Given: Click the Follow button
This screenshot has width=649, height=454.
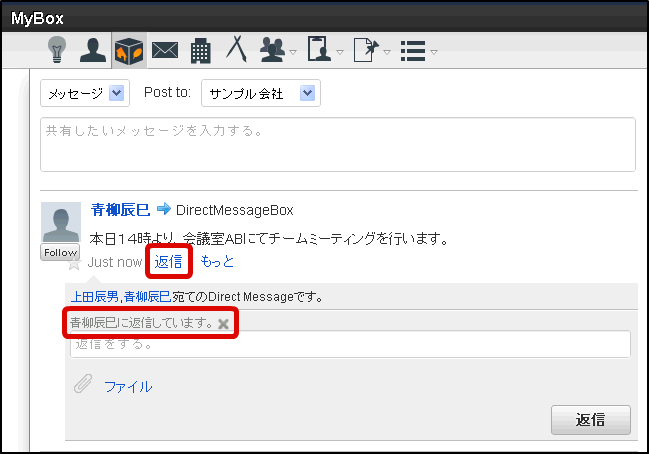Looking at the screenshot, I should tap(60, 252).
